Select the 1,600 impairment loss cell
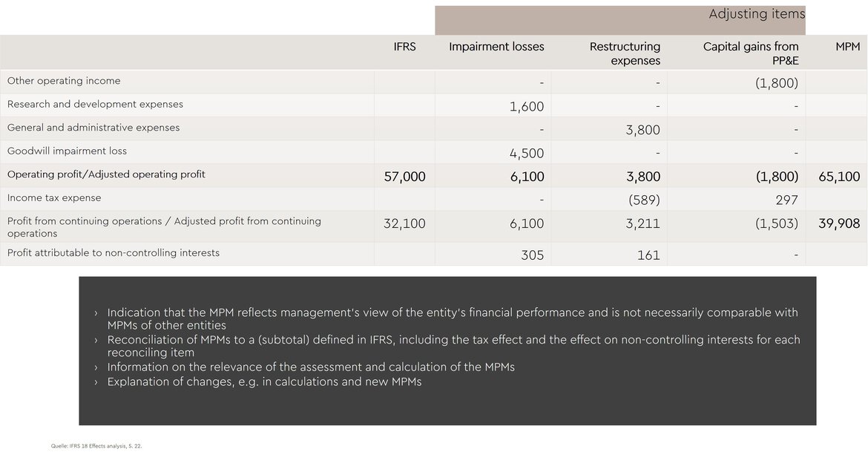Image resolution: width=868 pixels, height=452 pixels. pyautogui.click(x=527, y=107)
